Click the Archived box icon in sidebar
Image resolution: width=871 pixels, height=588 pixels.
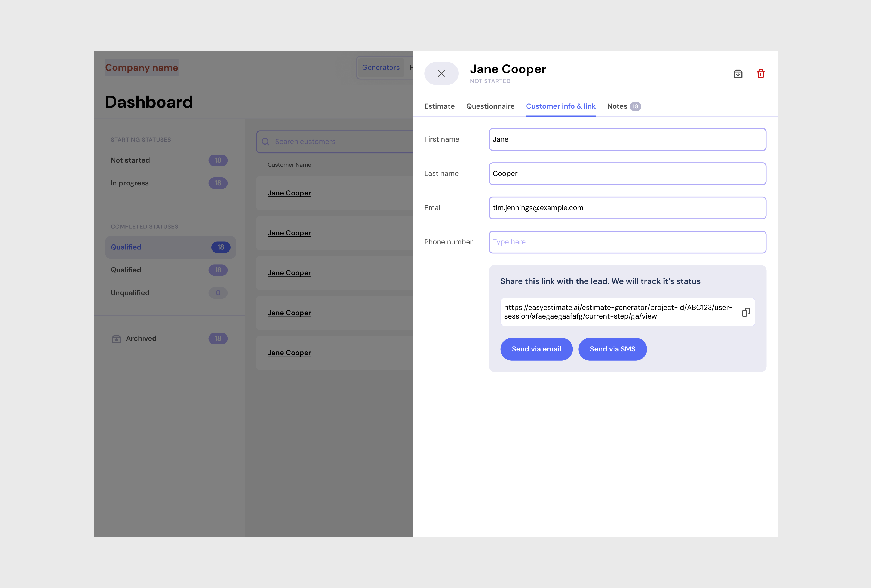pyautogui.click(x=116, y=339)
